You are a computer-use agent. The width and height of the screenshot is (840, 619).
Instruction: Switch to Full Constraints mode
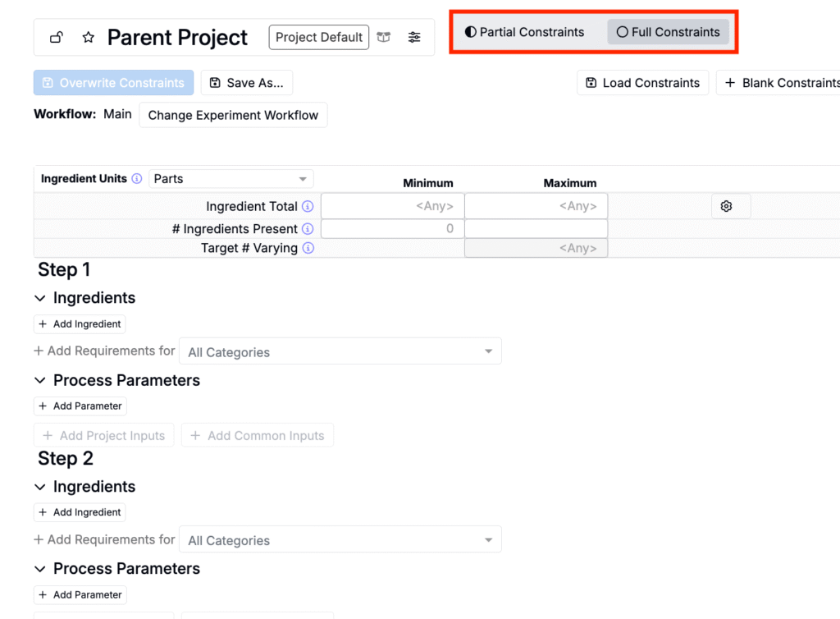(668, 32)
